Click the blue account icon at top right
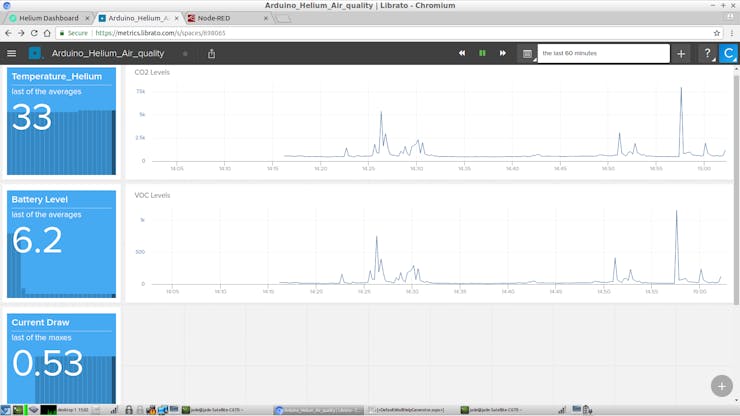This screenshot has height=416, width=740. (729, 53)
